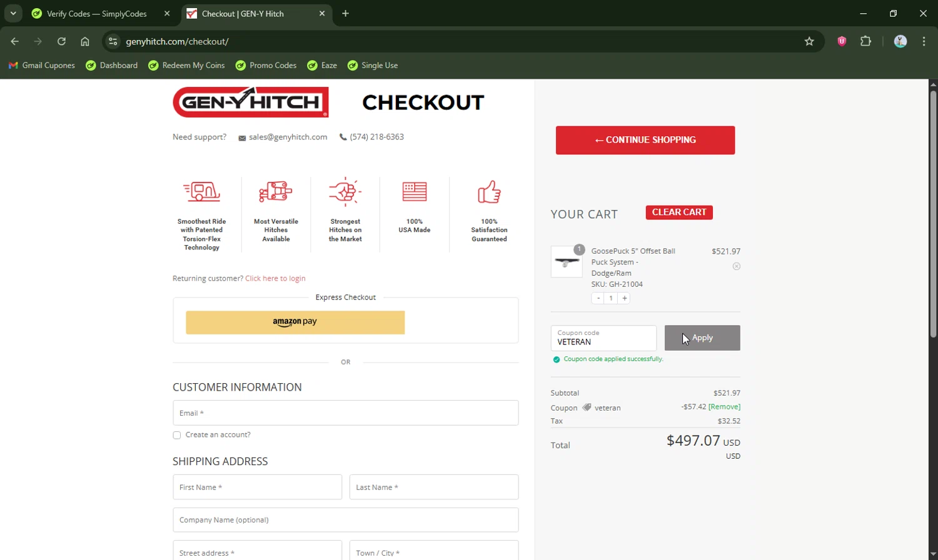Remove GoosePuck item with the circled x icon
Screen dimensions: 938x560
pos(737,266)
